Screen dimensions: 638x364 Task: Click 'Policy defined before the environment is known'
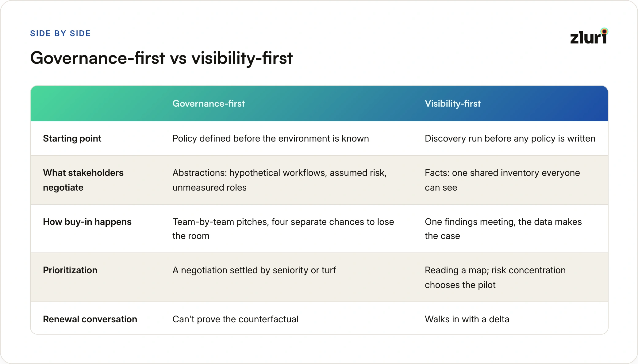pos(271,138)
